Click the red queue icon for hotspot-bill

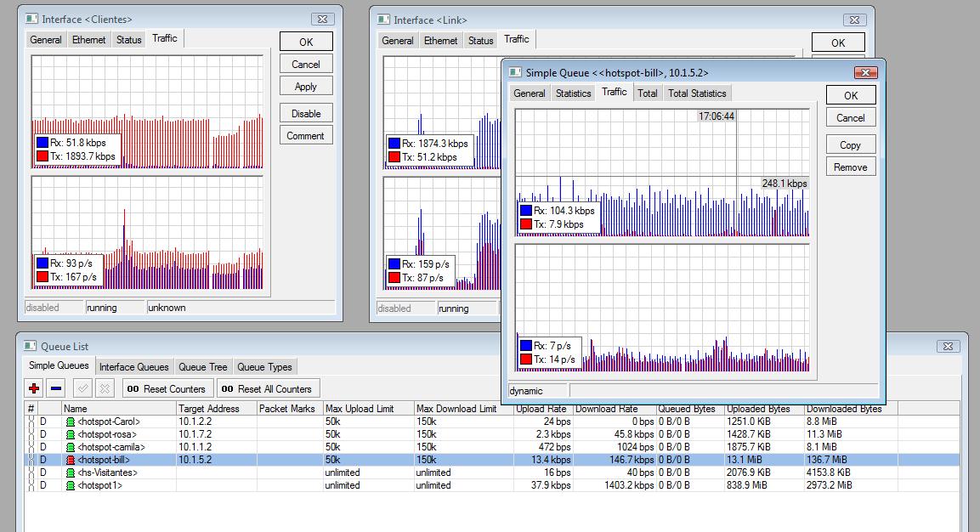pos(70,460)
